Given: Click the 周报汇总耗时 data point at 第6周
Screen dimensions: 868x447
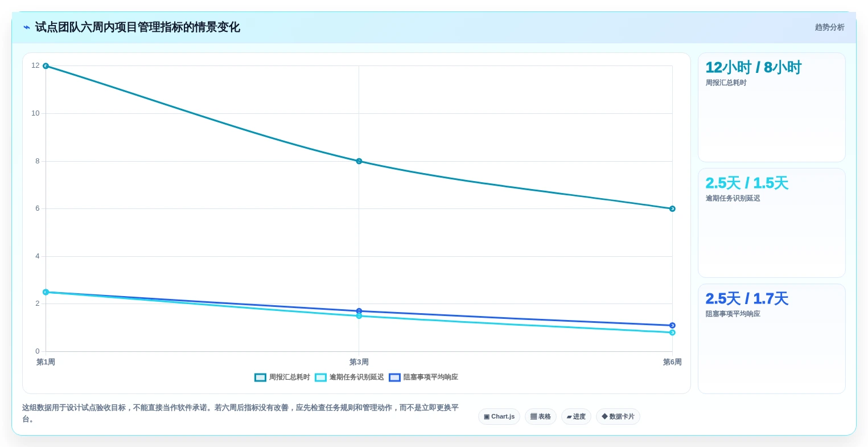Looking at the screenshot, I should [672, 209].
